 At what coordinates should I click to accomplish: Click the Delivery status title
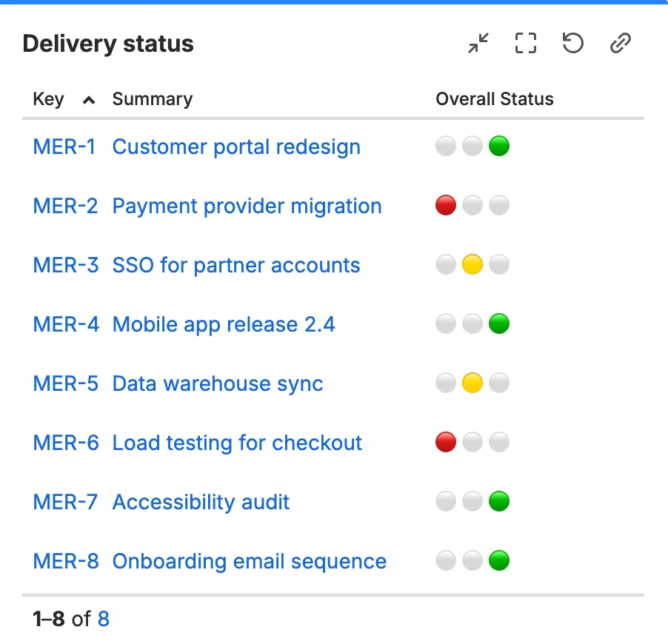(x=108, y=44)
